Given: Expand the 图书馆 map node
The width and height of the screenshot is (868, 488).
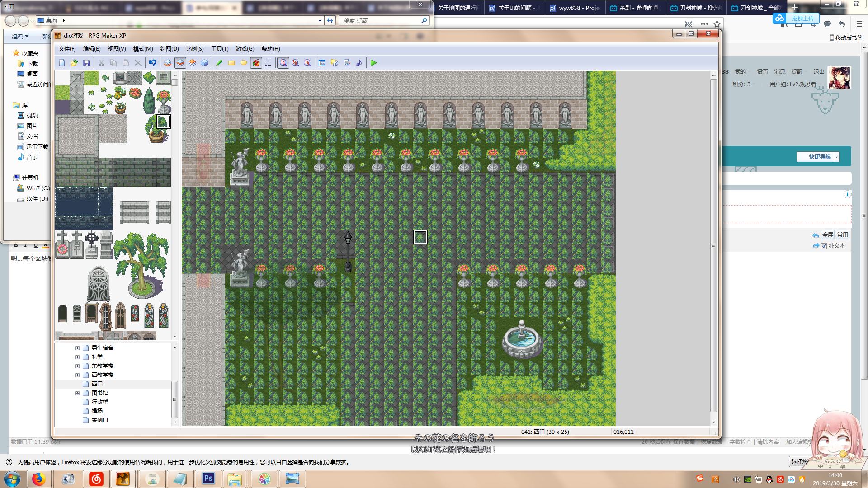Looking at the screenshot, I should tap(77, 393).
